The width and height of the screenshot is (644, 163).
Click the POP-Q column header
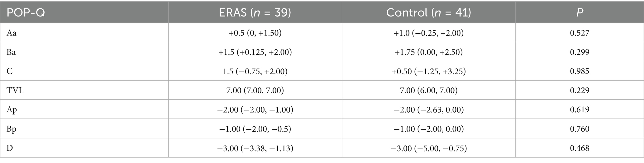click(26, 12)
